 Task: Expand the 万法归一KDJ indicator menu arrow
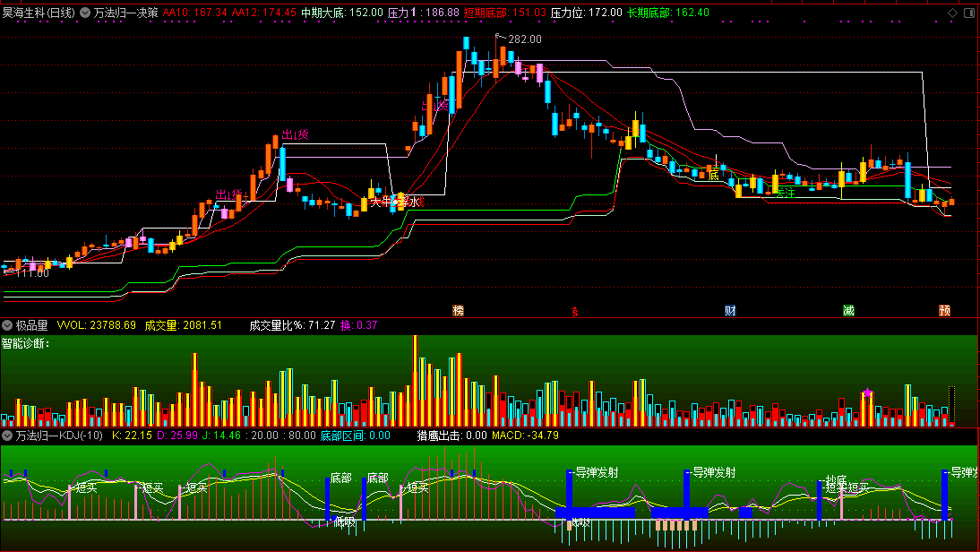click(7, 436)
